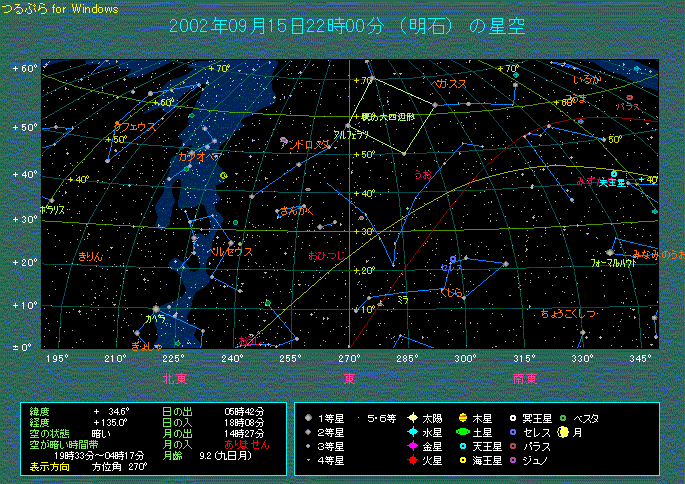
Task: Click the 北東 direction label below chart
Action: [175, 378]
